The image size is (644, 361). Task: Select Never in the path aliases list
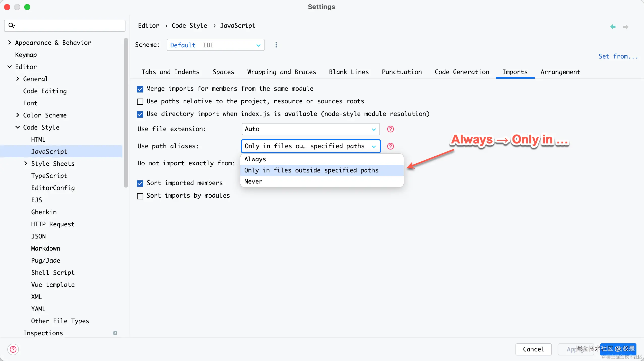click(253, 182)
